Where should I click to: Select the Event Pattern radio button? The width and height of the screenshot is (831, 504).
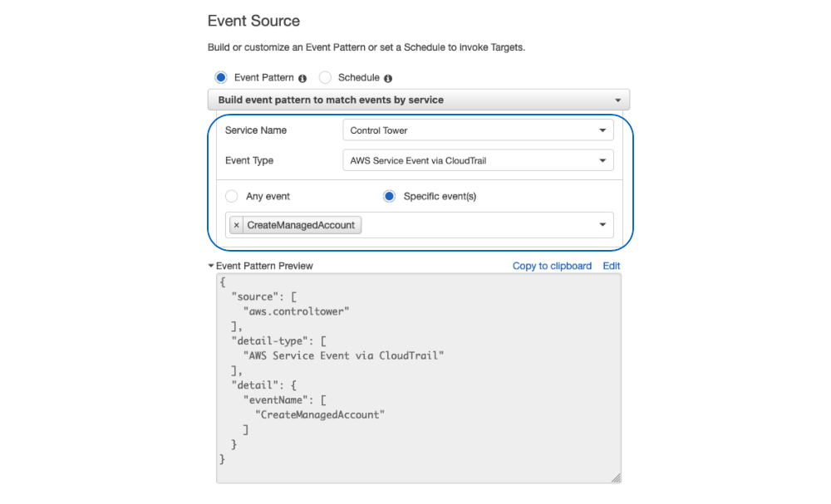pyautogui.click(x=220, y=77)
